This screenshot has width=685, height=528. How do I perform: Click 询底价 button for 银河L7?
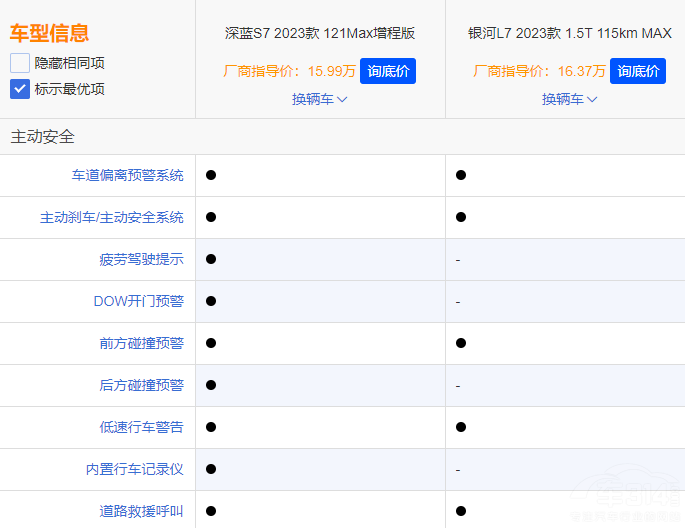tap(637, 71)
